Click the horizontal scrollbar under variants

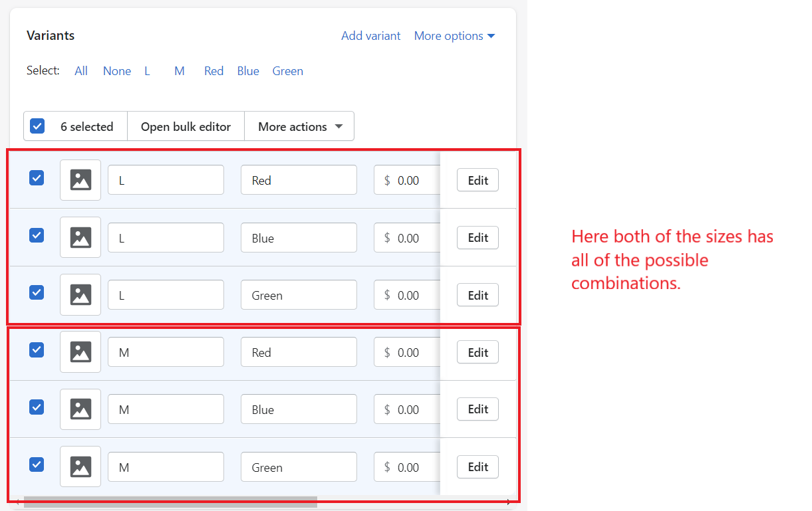tap(170, 502)
